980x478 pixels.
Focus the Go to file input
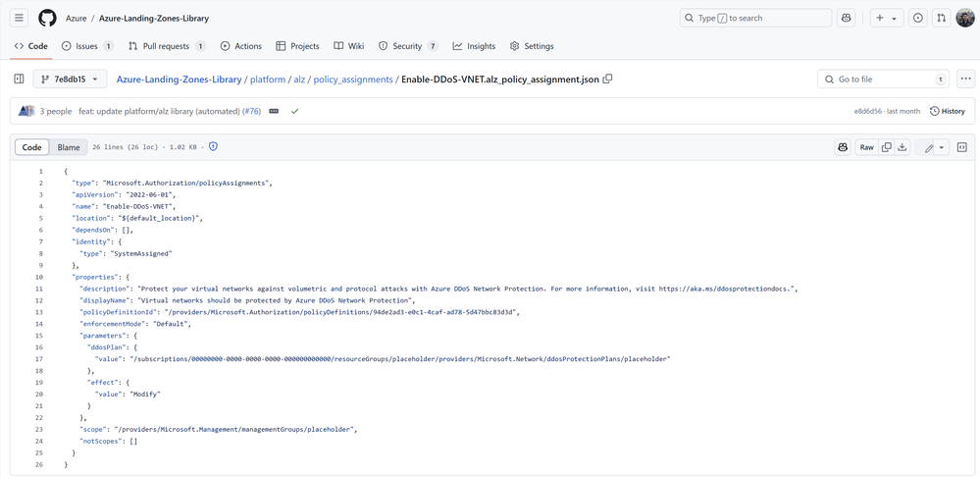pos(883,80)
